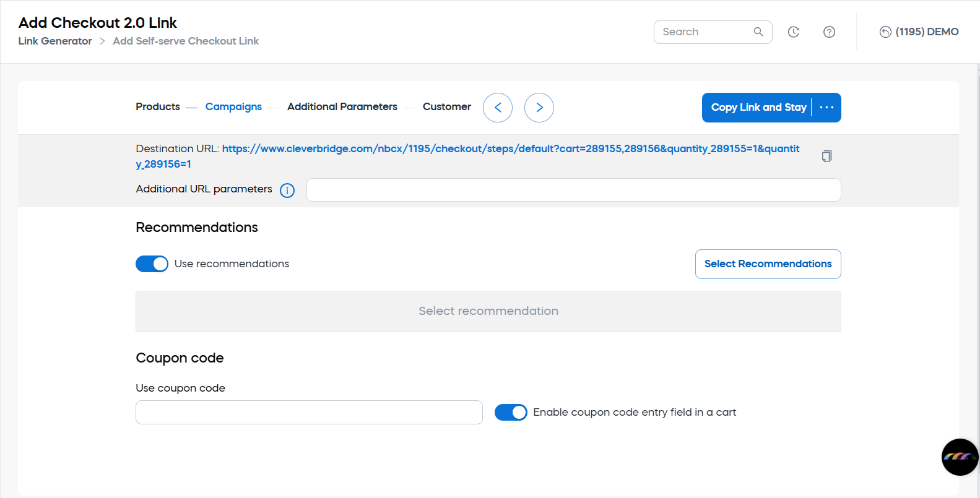The height and width of the screenshot is (498, 980).
Task: Open the round chat widget icon
Action: pyautogui.click(x=960, y=457)
